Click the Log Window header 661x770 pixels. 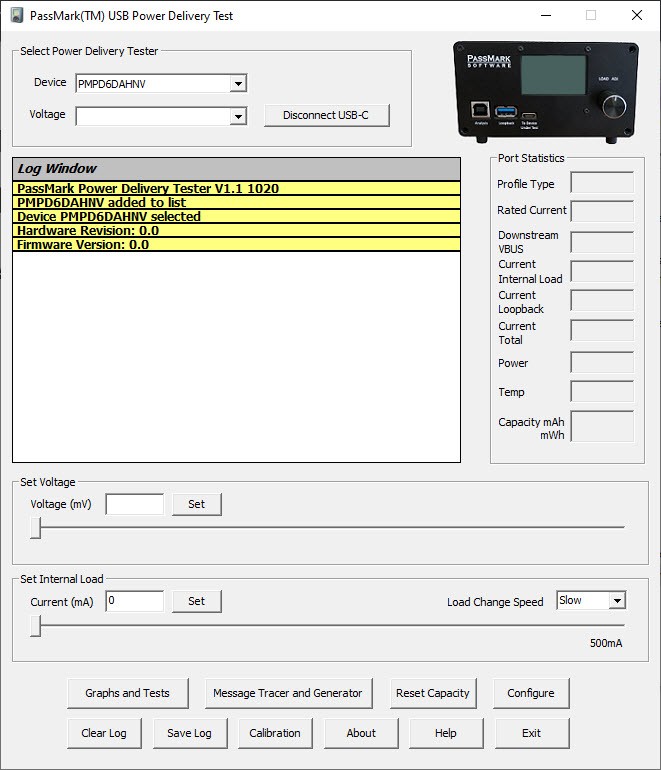pyautogui.click(x=237, y=169)
